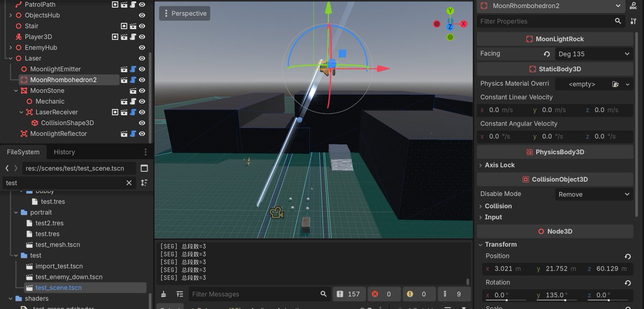
Task: Toggle visibility of ObjectsHub node
Action: coord(142,15)
